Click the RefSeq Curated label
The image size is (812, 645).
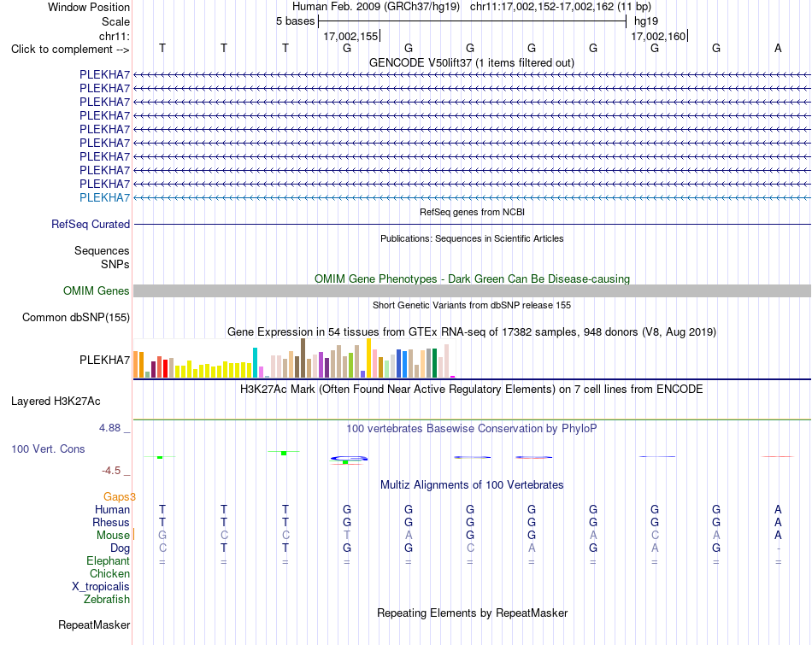point(91,224)
